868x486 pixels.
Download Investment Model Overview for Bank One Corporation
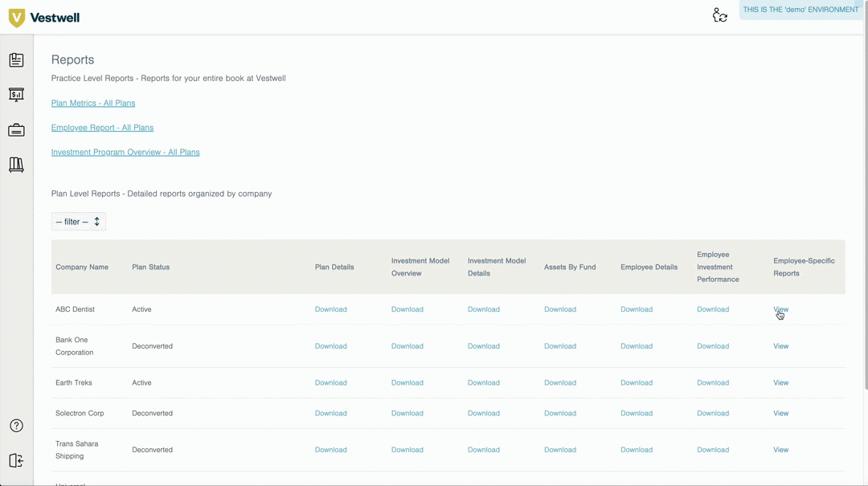(407, 346)
